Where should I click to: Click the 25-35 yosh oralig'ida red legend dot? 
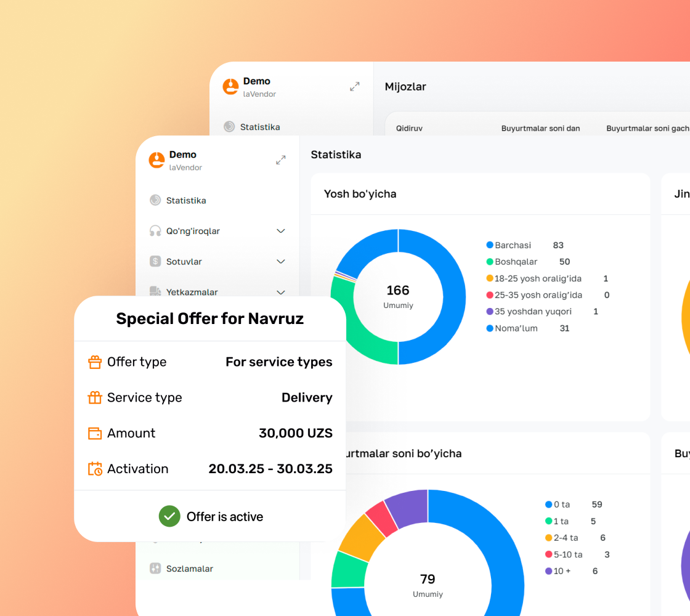pyautogui.click(x=489, y=295)
